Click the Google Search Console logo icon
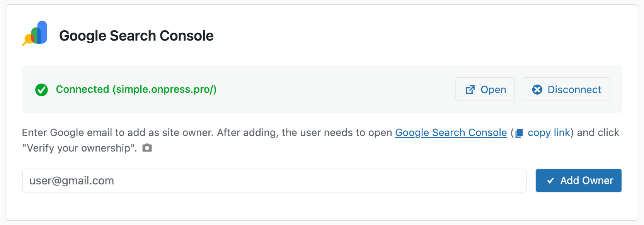Screen dimensions: 644x225 point(35,34)
